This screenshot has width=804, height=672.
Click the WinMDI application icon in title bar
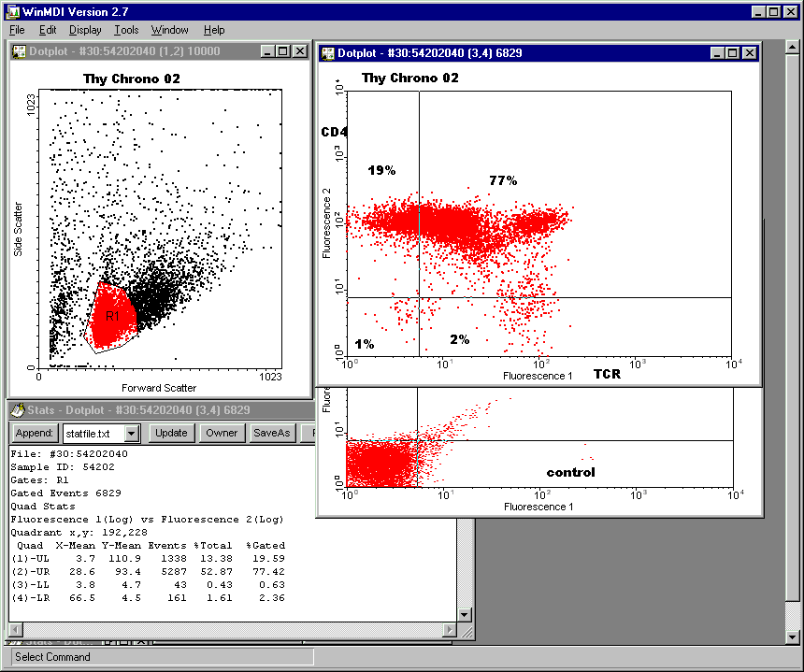(x=10, y=11)
